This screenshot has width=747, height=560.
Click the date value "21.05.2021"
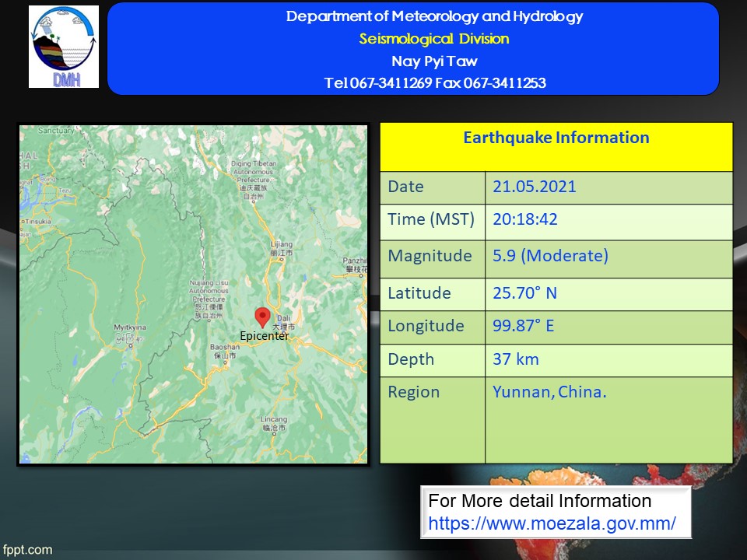[x=535, y=186]
